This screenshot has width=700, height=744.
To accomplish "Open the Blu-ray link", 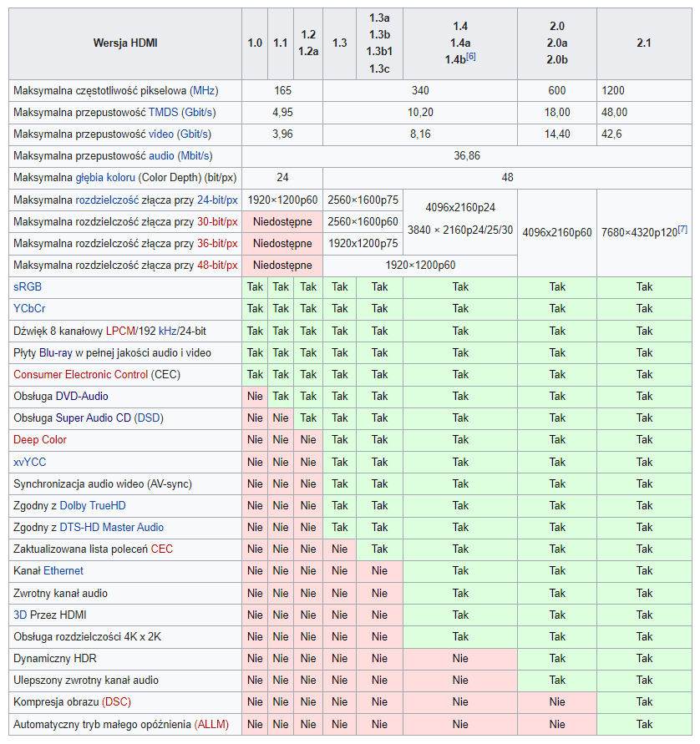I will [x=55, y=353].
